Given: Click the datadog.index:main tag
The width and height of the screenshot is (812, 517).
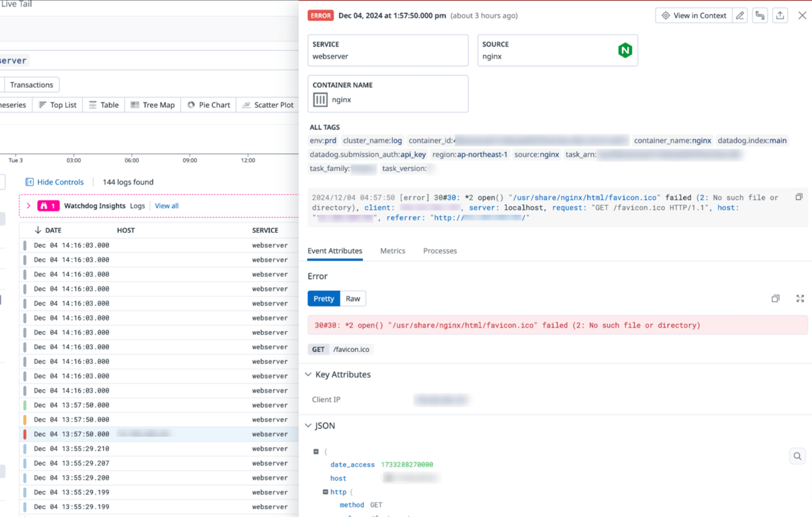Looking at the screenshot, I should tap(752, 141).
